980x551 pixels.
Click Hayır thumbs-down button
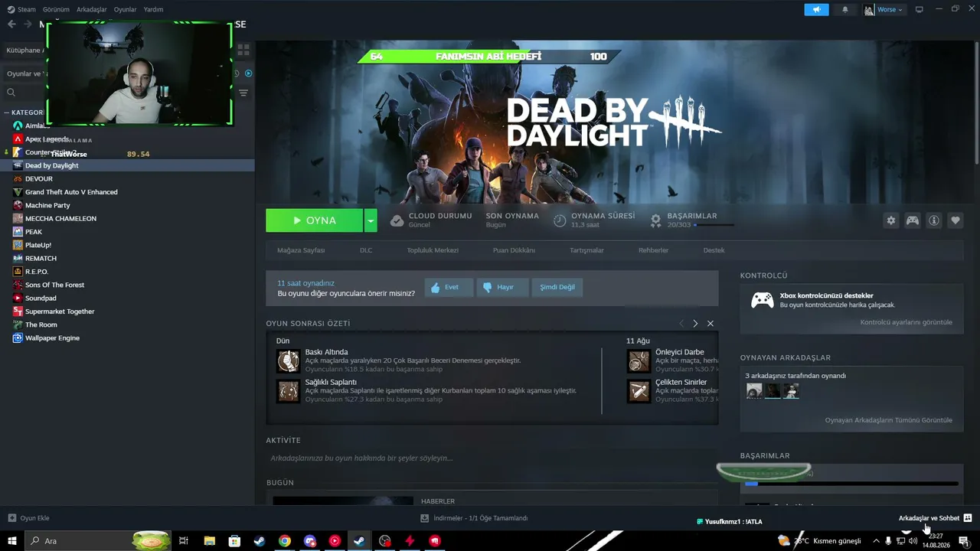click(501, 287)
